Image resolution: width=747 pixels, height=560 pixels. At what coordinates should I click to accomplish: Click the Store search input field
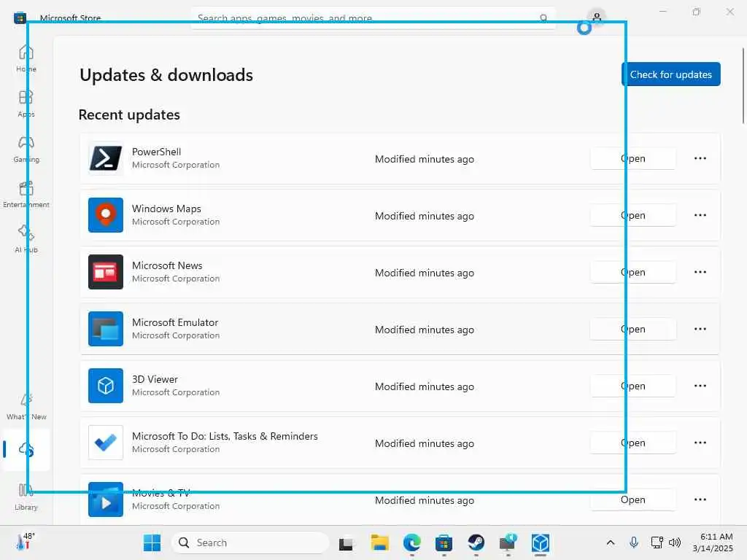click(373, 18)
